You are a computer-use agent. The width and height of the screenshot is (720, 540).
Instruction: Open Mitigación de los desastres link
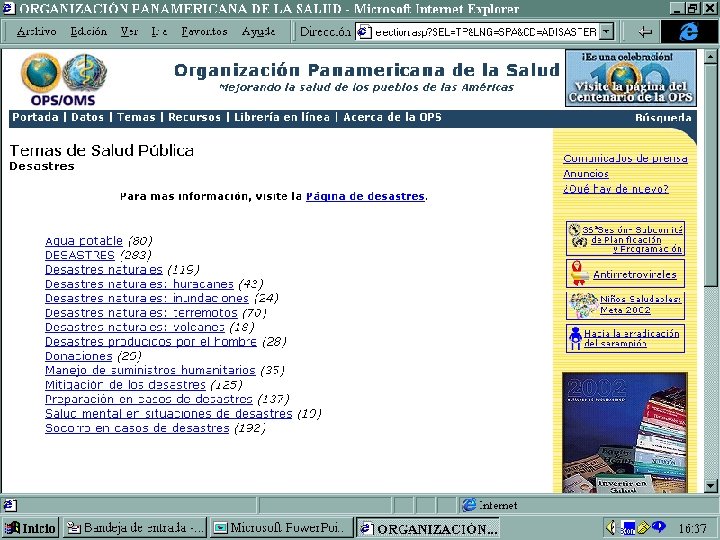click(125, 384)
